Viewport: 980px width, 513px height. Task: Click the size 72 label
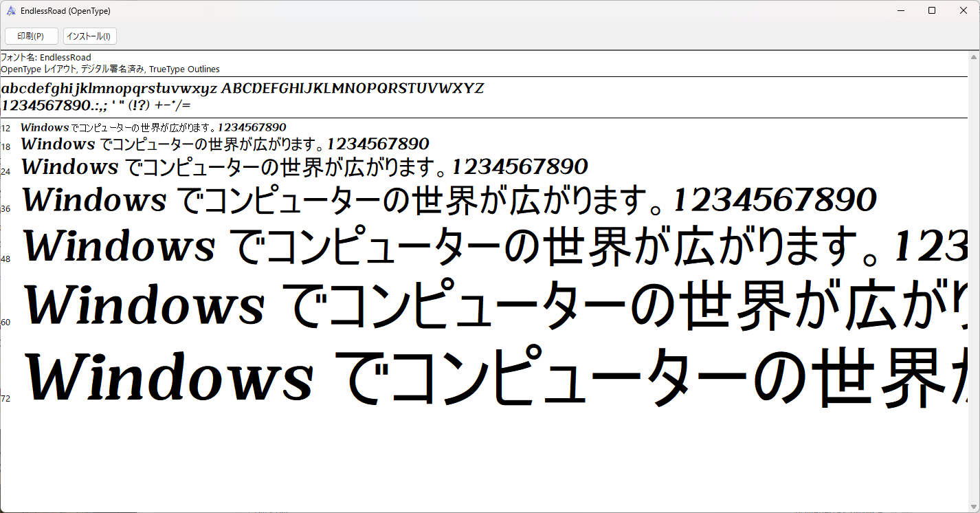(5, 399)
